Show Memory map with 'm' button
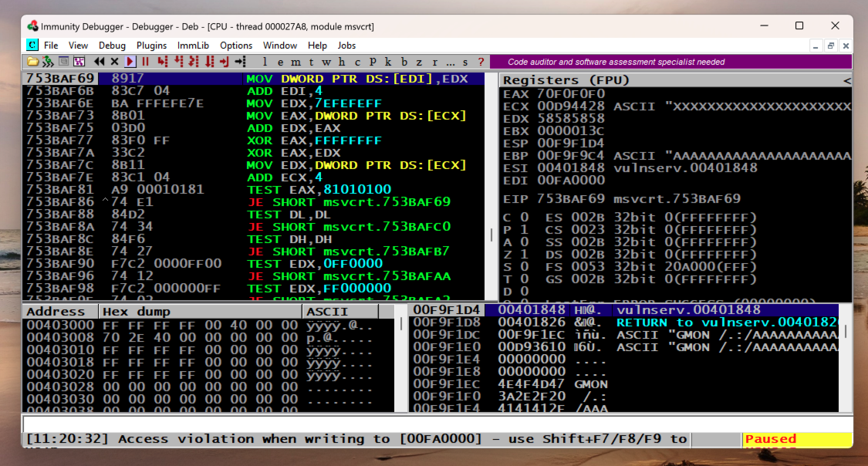This screenshot has height=466, width=868. (296, 62)
